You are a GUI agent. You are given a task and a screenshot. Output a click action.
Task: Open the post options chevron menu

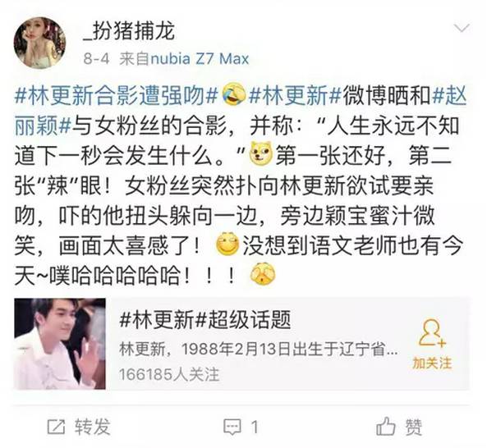click(x=462, y=28)
